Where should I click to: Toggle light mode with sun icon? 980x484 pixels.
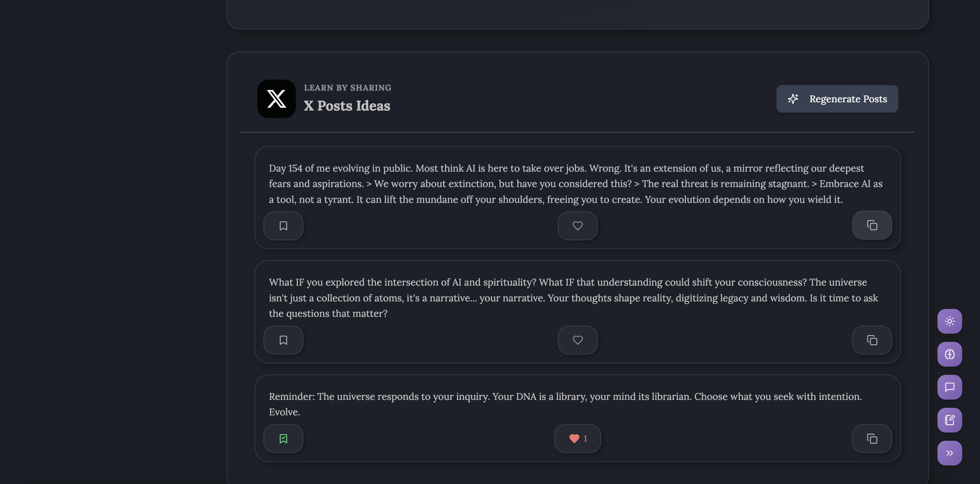click(x=949, y=322)
